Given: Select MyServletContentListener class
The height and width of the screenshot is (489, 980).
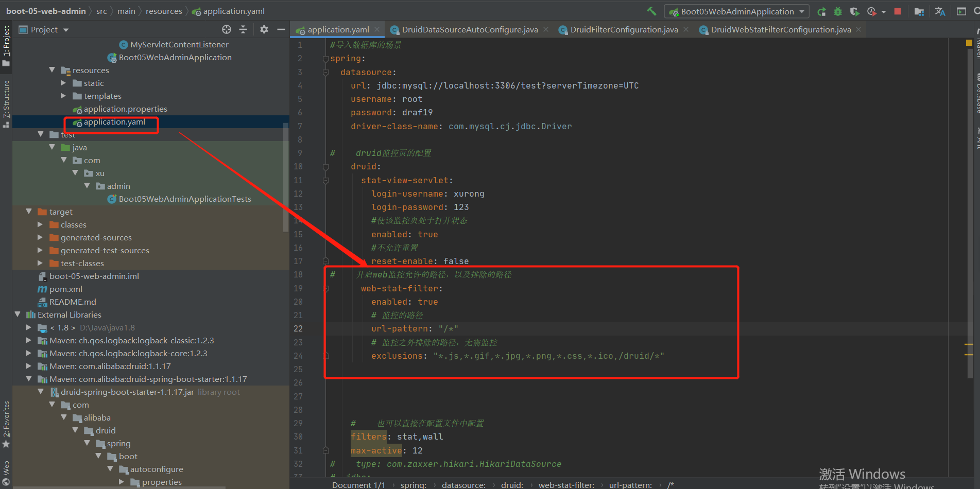Looking at the screenshot, I should 179,45.
